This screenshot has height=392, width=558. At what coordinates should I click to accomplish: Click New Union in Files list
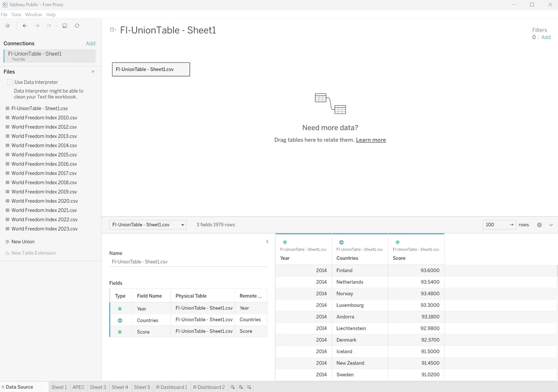click(23, 242)
